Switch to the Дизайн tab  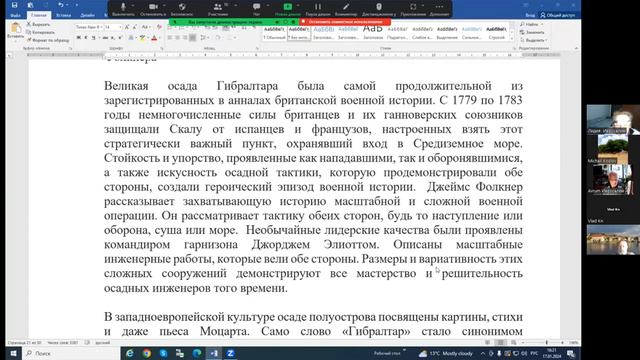(x=87, y=15)
